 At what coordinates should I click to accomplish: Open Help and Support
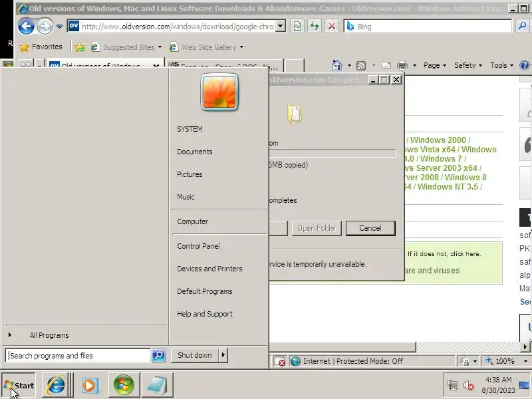pyautogui.click(x=205, y=314)
